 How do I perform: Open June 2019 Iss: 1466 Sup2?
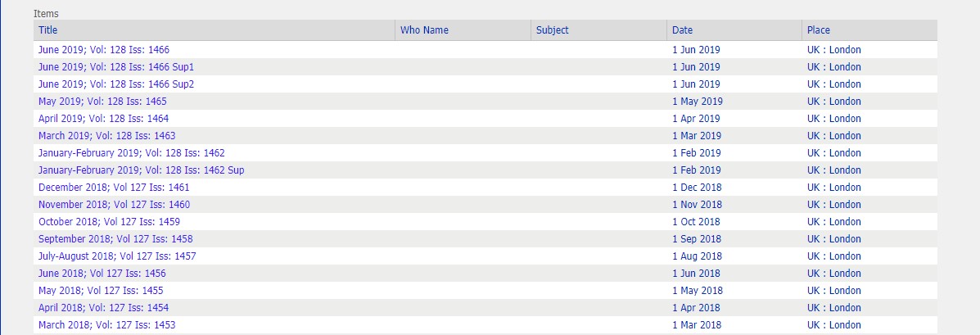(x=116, y=84)
